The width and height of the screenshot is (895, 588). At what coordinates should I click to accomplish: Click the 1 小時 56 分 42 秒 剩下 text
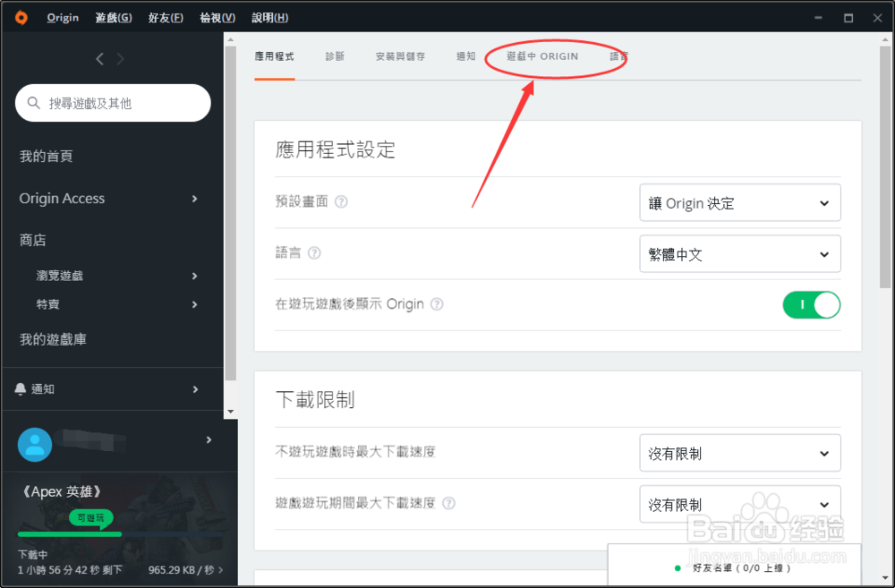click(x=70, y=570)
